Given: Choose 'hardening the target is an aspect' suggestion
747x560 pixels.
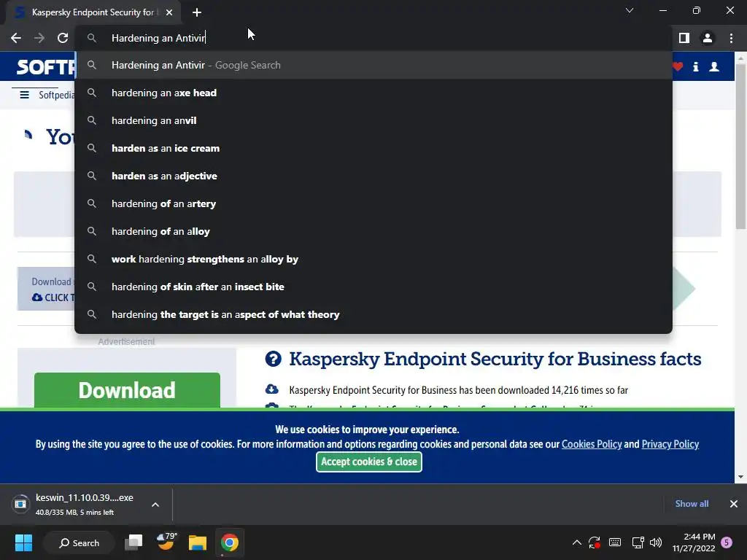Looking at the screenshot, I should (373, 314).
